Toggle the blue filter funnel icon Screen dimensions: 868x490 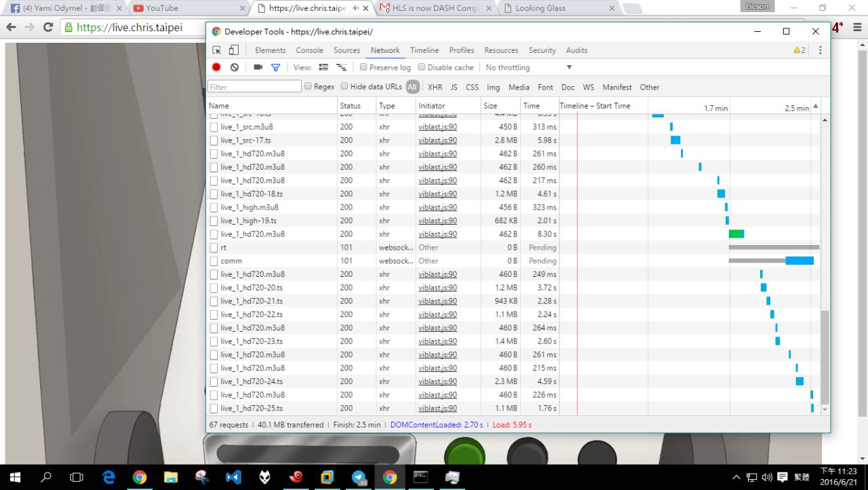pos(275,67)
